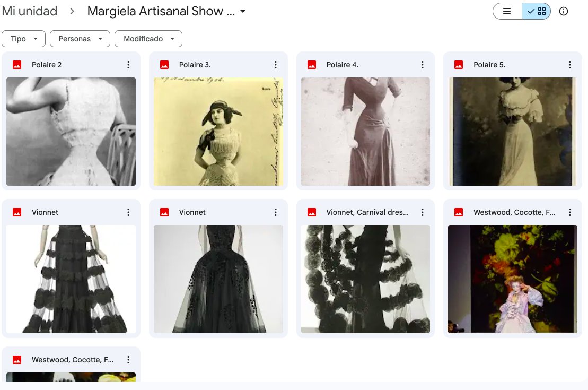Go to Mi unidad breadcrumb

[x=30, y=11]
